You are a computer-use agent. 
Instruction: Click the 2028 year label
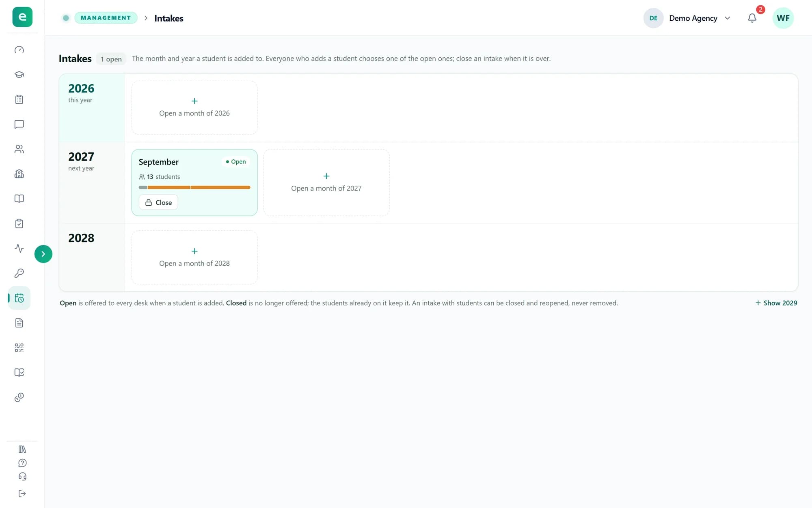81,238
